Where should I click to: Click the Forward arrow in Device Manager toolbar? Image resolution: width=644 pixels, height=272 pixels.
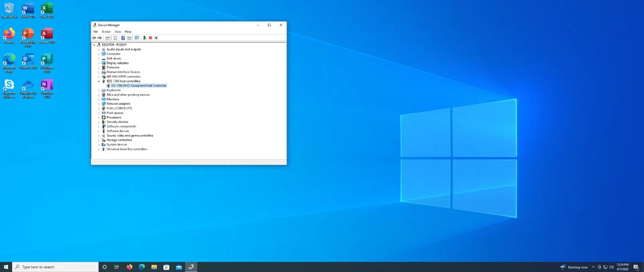point(100,38)
